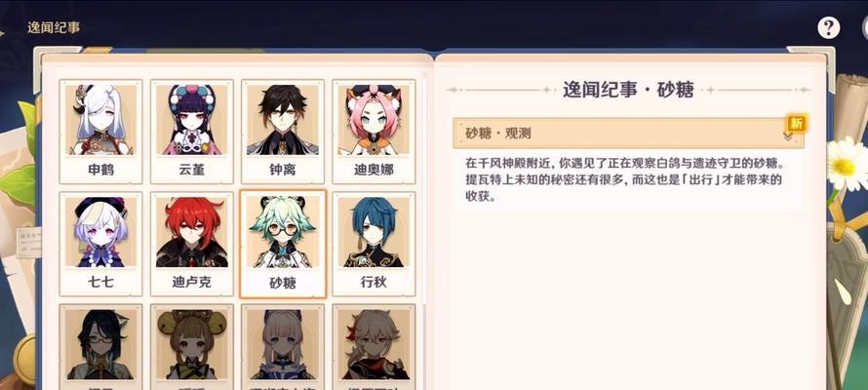
Task: Click the Sucrose story description text
Action: (x=625, y=179)
